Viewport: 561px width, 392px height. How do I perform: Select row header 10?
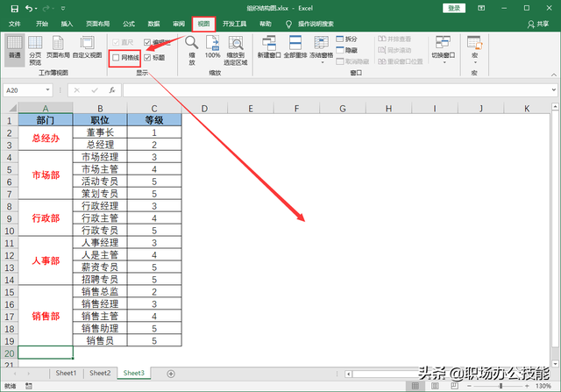(x=10, y=231)
